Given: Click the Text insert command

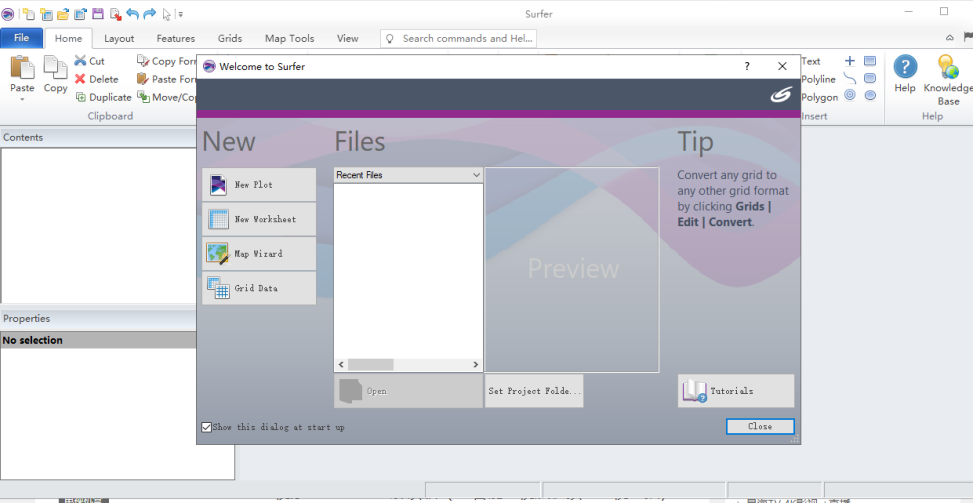Looking at the screenshot, I should pos(810,61).
